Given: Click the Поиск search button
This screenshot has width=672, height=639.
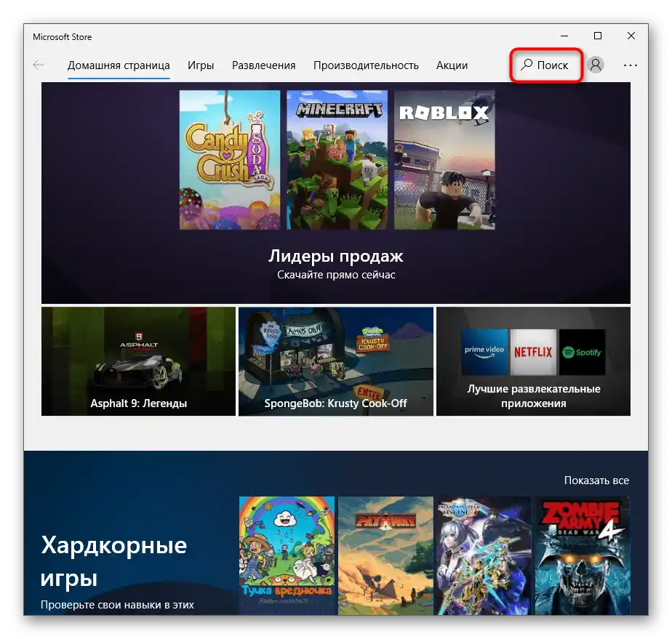Looking at the screenshot, I should [545, 65].
